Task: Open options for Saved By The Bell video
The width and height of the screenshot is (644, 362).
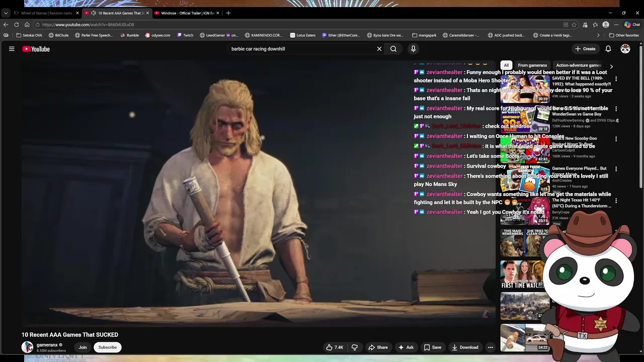Action: pos(616,79)
